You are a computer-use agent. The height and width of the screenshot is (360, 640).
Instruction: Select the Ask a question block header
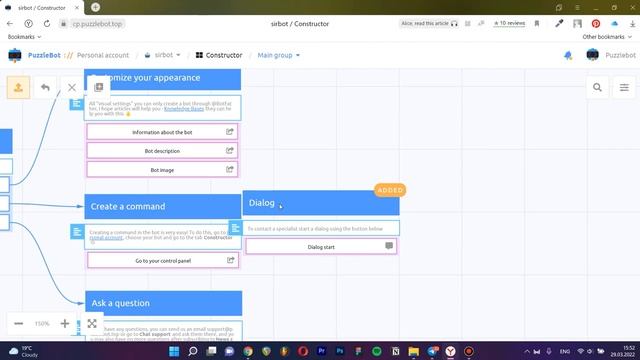(163, 303)
